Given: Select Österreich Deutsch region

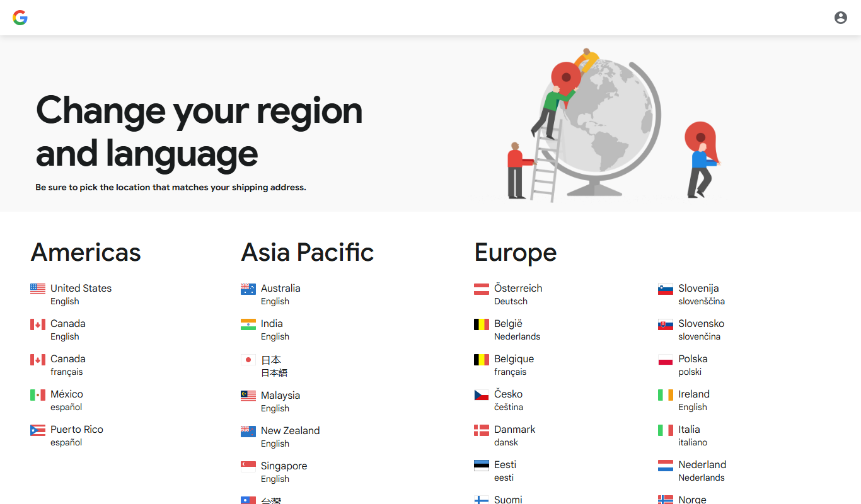Looking at the screenshot, I should coord(508,294).
